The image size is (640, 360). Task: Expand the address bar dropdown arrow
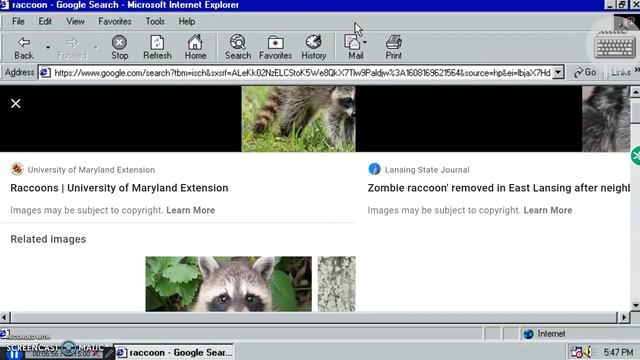point(558,73)
